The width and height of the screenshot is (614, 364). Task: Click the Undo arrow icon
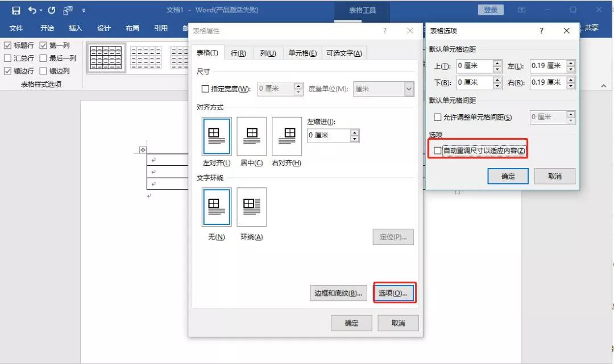(32, 10)
